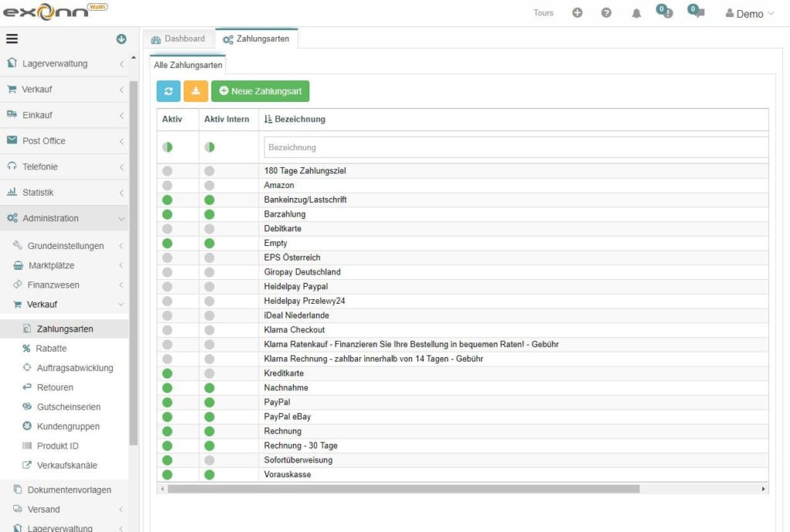This screenshot has height=532, width=790.
Task: Expand Marktplätze chevron
Action: click(x=121, y=265)
